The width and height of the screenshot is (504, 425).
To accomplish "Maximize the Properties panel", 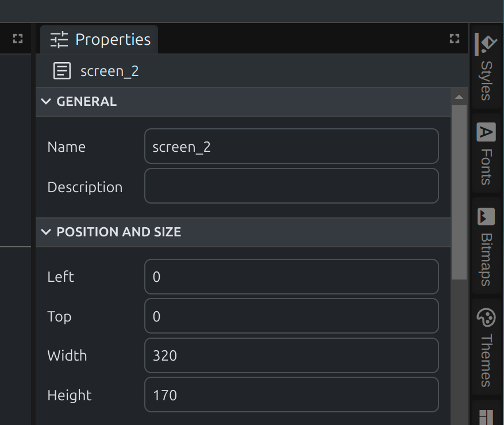I will pos(455,39).
